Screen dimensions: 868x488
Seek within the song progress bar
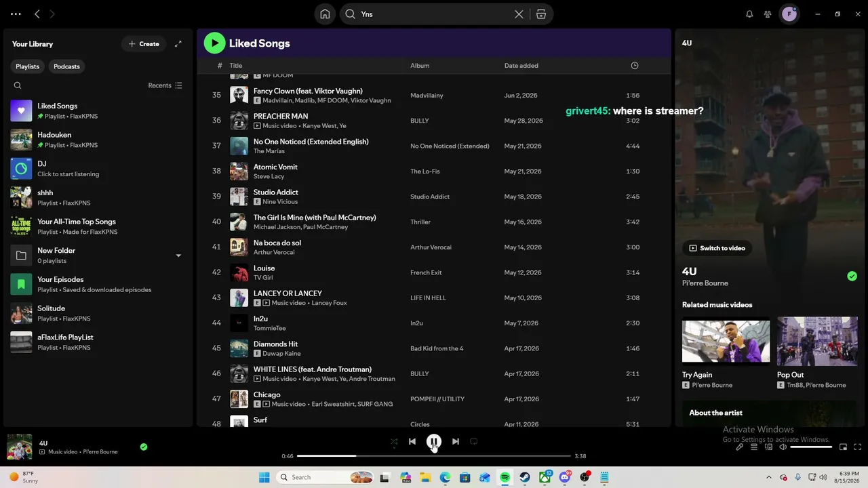click(x=434, y=456)
